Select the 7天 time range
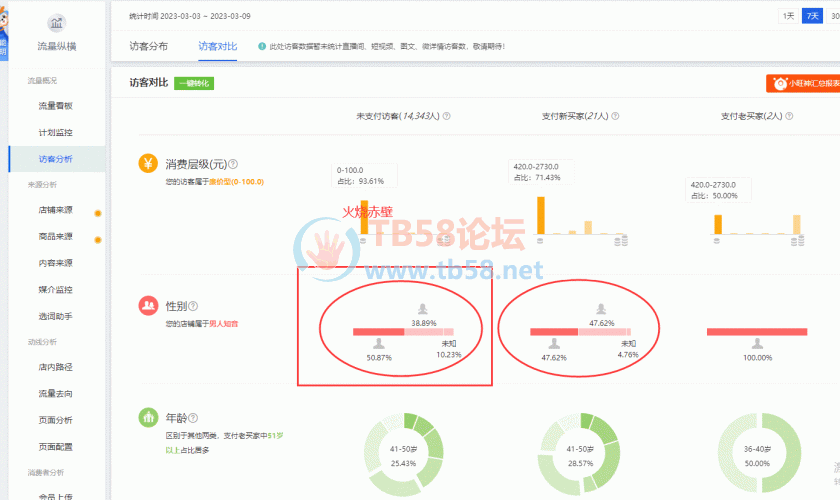Screen dimensions: 840x500 coord(813,16)
